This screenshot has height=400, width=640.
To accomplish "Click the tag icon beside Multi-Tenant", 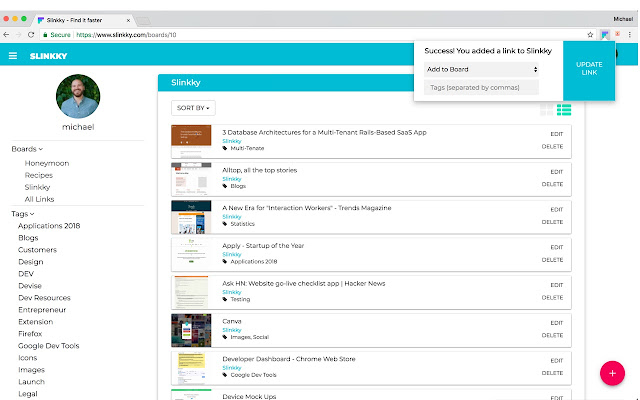I will 224,148.
